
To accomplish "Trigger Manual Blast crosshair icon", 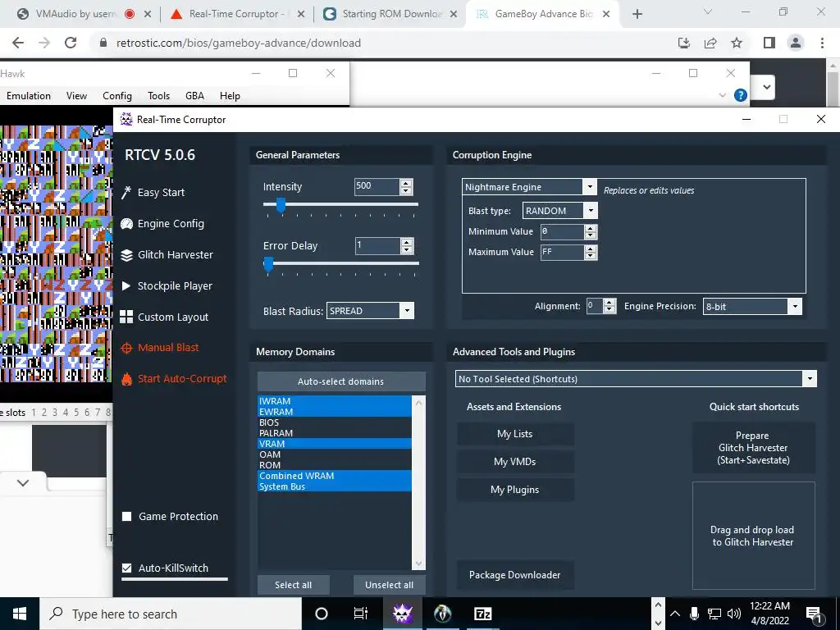I will pos(126,348).
